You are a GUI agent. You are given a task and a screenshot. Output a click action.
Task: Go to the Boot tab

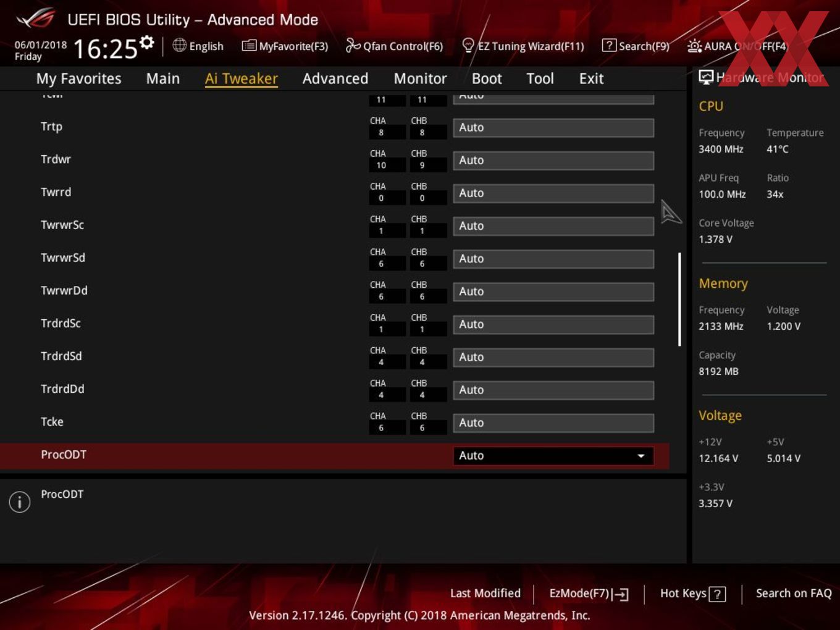487,78
